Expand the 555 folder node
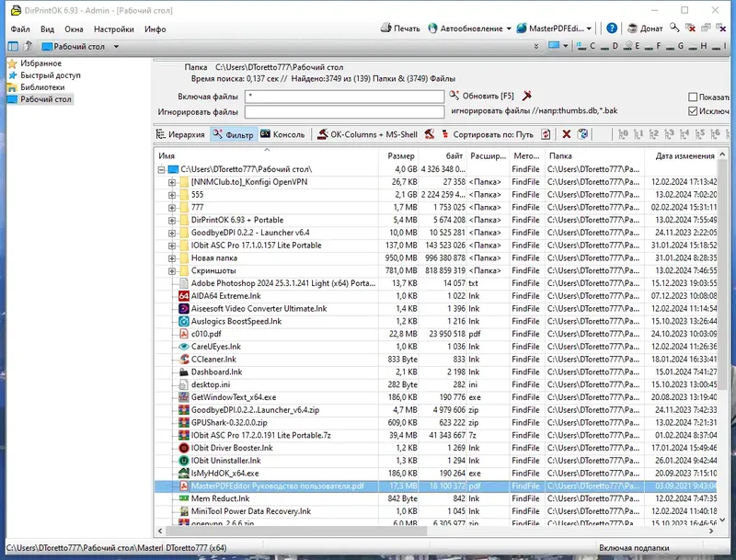This screenshot has width=736, height=560. tap(172, 195)
